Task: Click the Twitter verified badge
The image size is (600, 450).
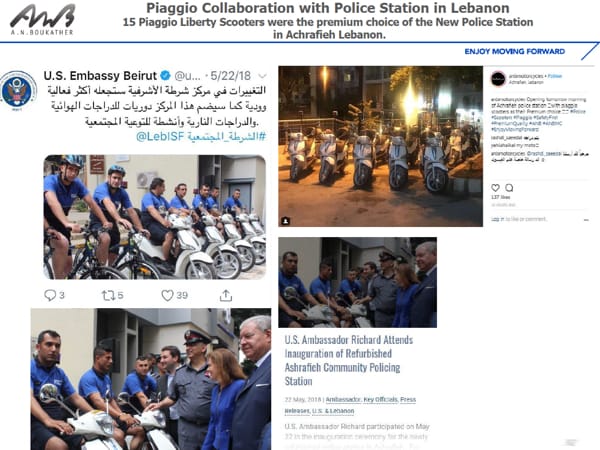Action: pyautogui.click(x=165, y=75)
